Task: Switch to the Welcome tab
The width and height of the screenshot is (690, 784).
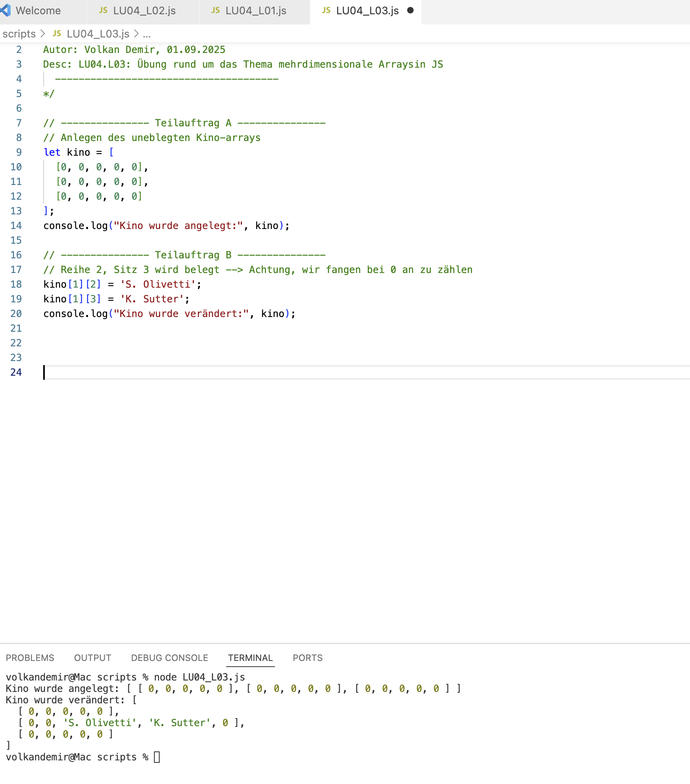Action: [x=38, y=11]
